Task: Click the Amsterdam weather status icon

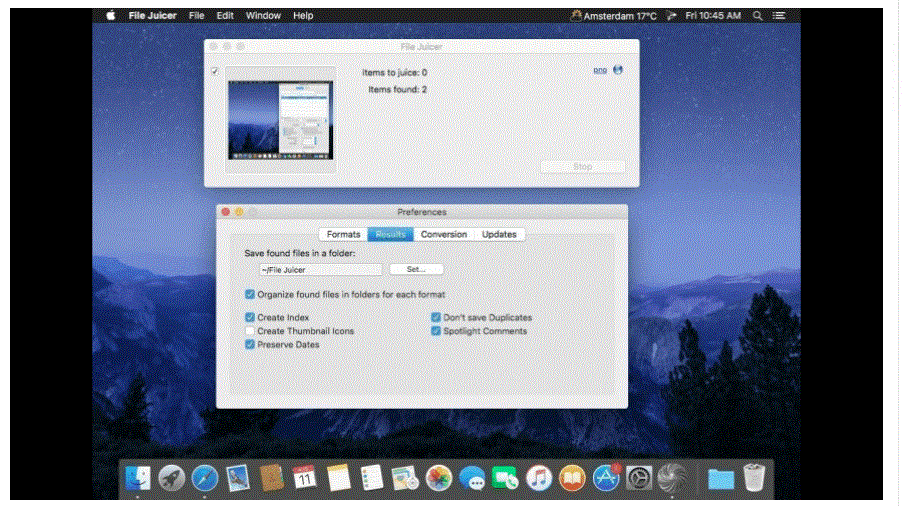Action: click(613, 16)
